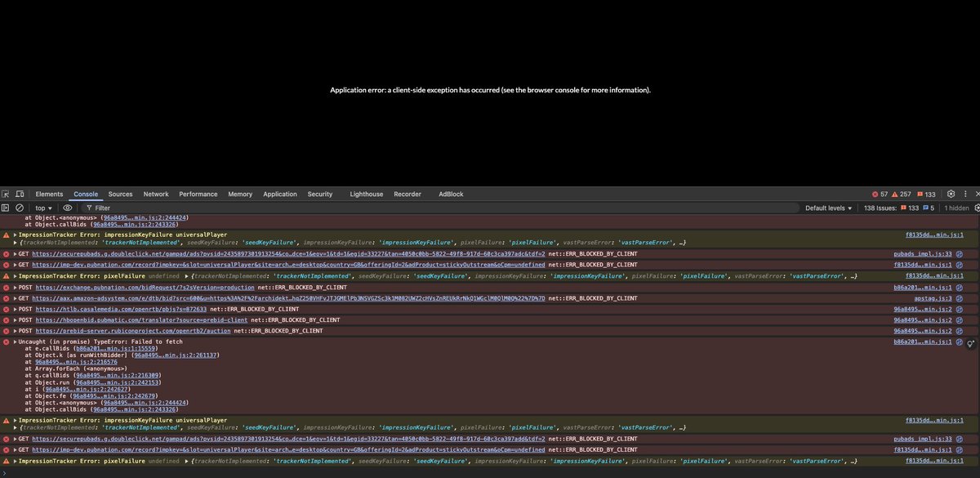Viewport: 980px width, 478px height.
Task: Click the 1 hidden messages label
Action: [957, 208]
